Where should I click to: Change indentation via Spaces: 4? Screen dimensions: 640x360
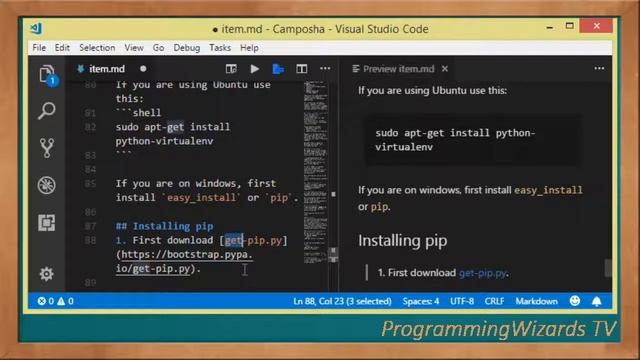click(421, 301)
